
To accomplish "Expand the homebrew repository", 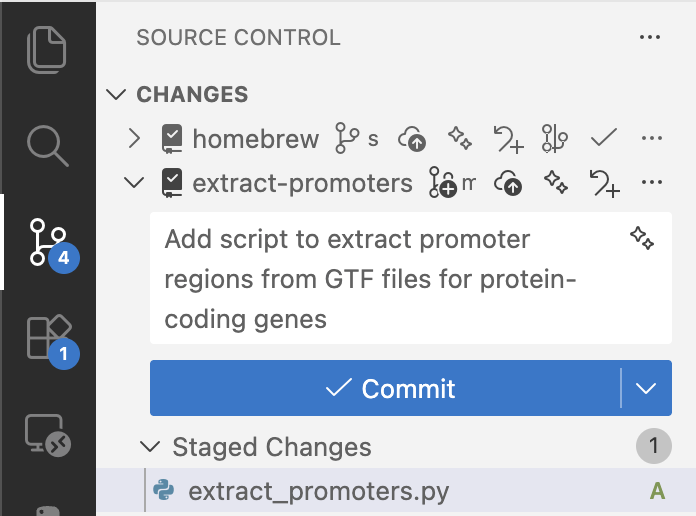I will (x=135, y=139).
